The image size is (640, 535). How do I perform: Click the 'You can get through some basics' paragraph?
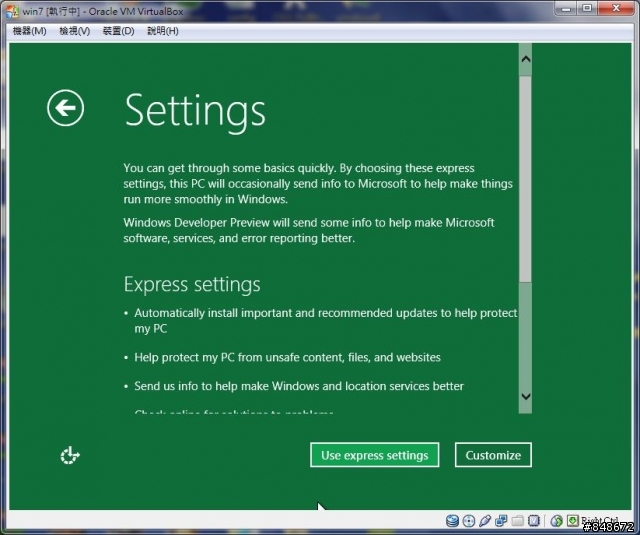[318, 184]
